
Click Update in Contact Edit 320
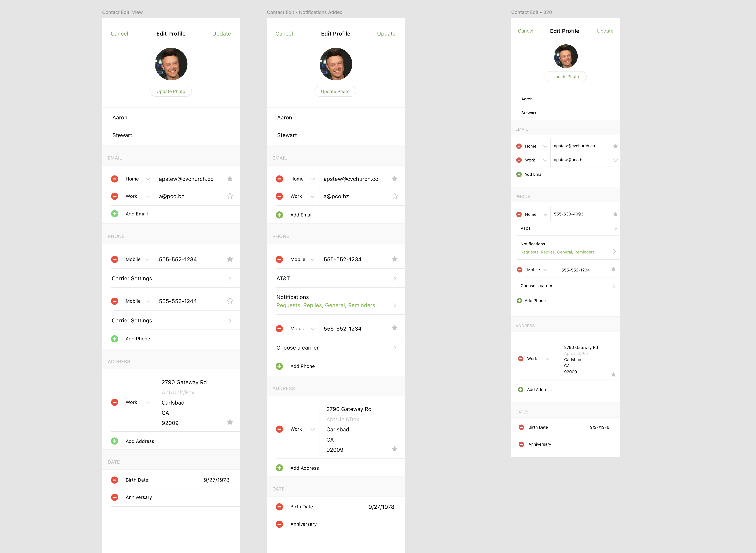click(605, 31)
